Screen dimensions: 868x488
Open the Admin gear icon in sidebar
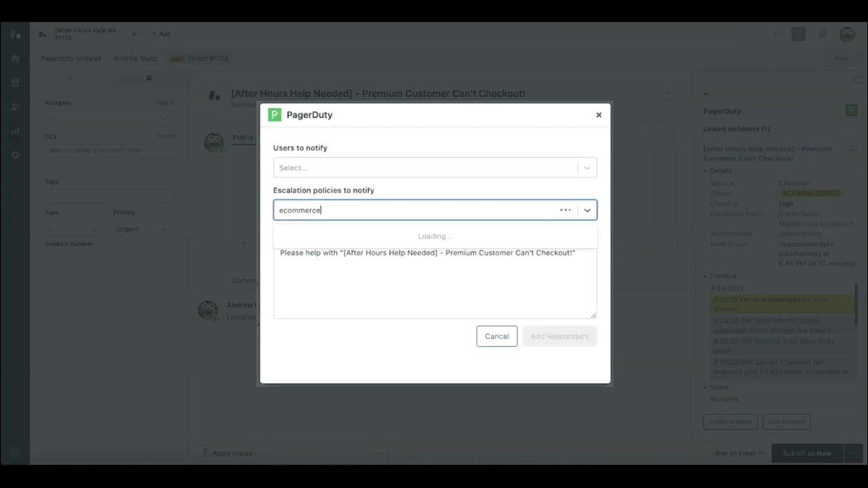click(x=15, y=155)
